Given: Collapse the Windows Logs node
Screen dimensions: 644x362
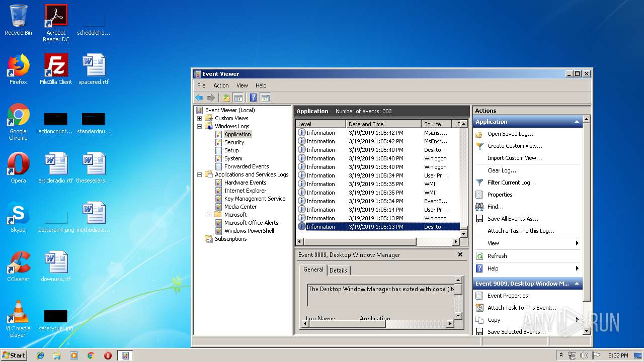Looking at the screenshot, I should 199,126.
